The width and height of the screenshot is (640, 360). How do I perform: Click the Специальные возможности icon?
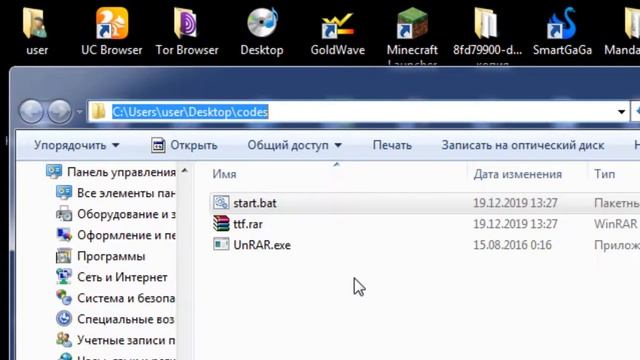(64, 318)
